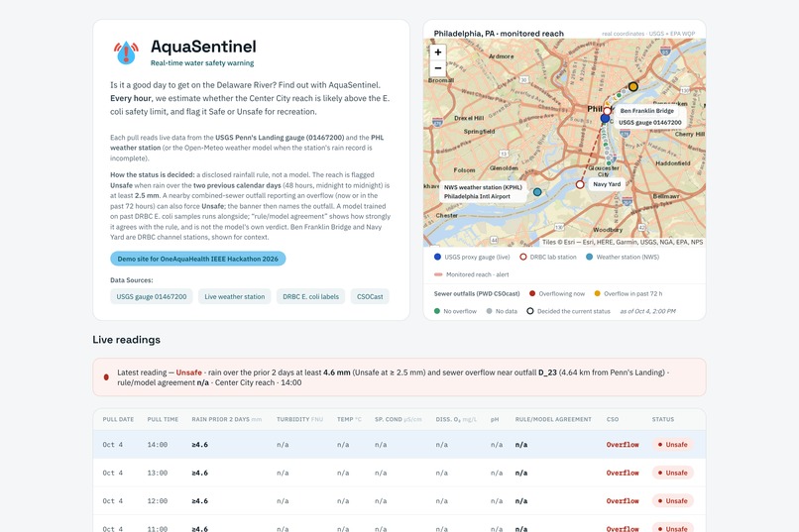Click Overflow in the 13:00 row
Screen dimensions: 799x532
[623, 473]
